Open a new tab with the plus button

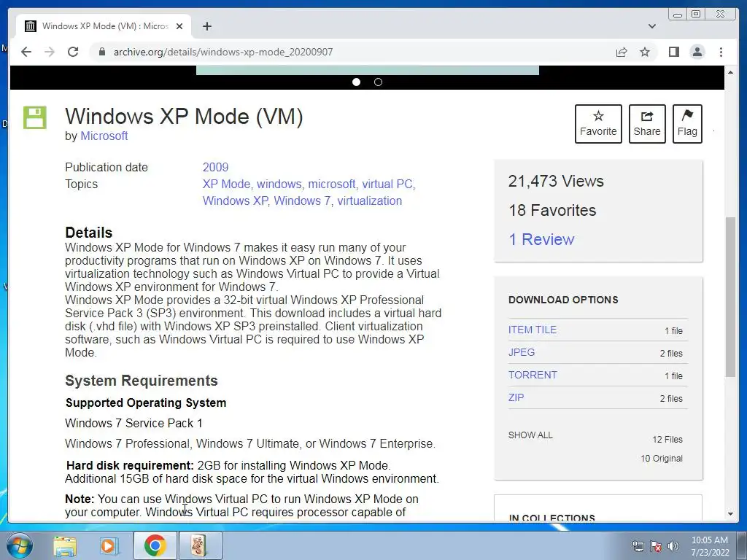tap(206, 26)
